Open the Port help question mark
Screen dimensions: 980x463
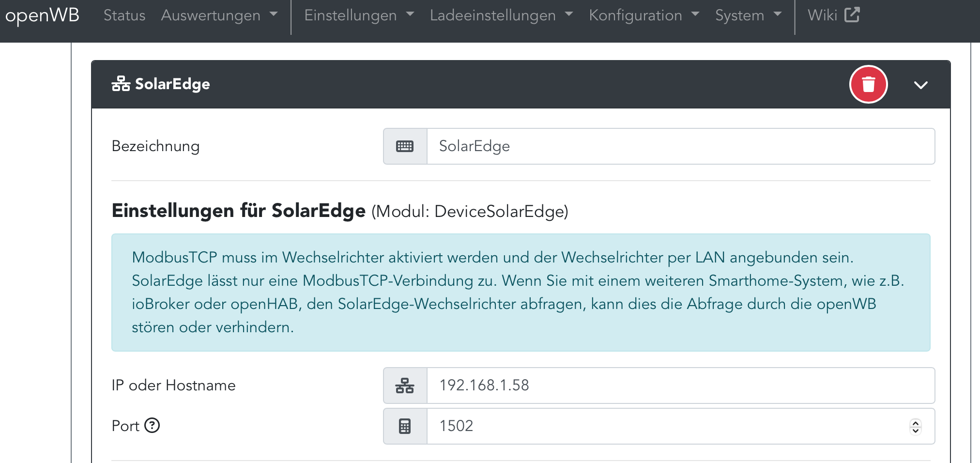152,425
